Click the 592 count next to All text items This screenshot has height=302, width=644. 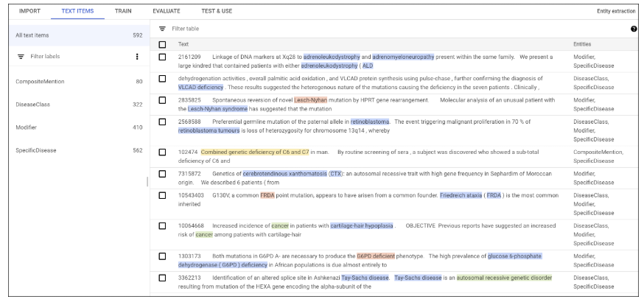138,35
